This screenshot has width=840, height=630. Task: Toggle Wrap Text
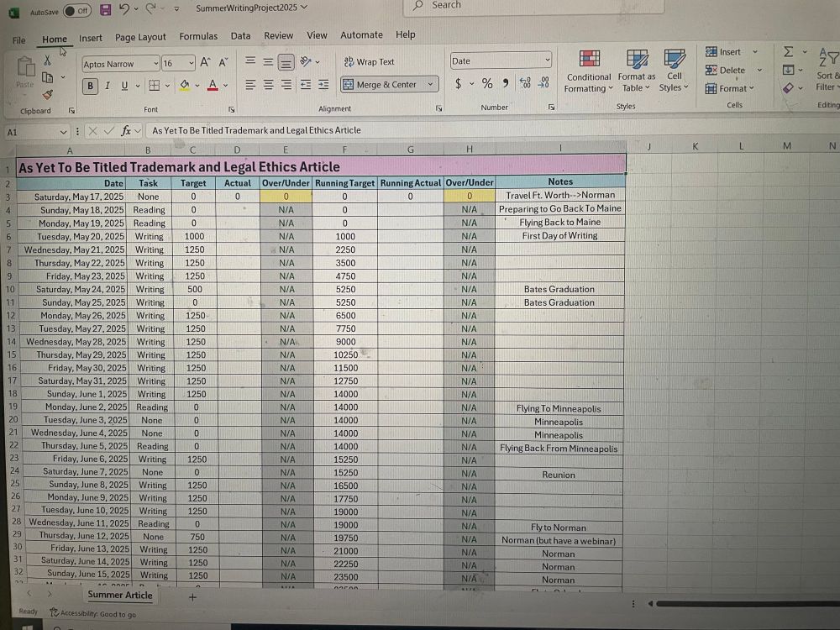(x=369, y=61)
